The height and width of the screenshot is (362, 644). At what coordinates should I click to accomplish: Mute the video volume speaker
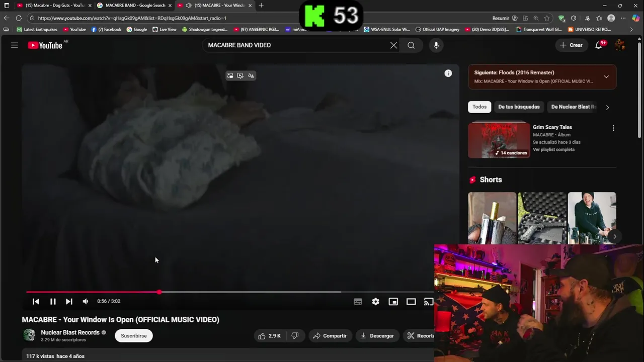(x=86, y=301)
